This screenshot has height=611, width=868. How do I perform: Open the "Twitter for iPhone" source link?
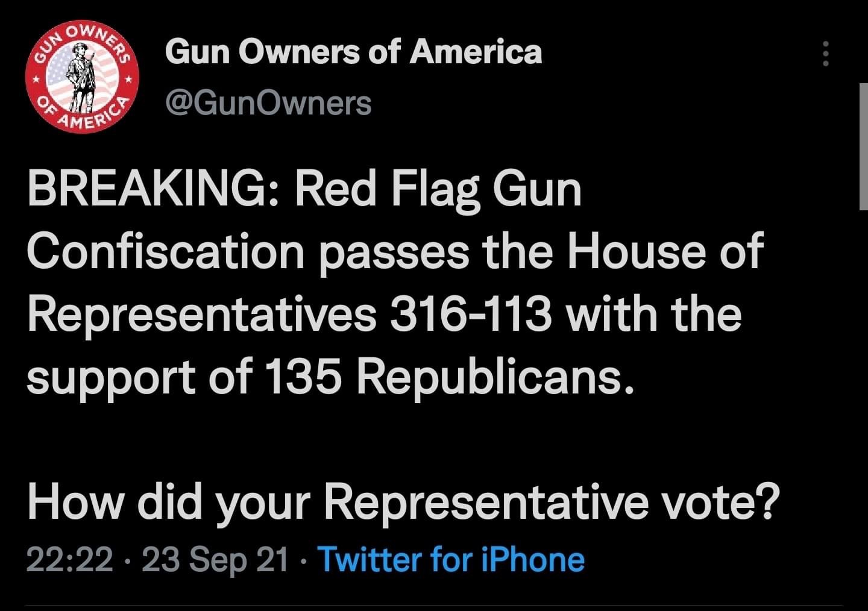click(x=451, y=559)
